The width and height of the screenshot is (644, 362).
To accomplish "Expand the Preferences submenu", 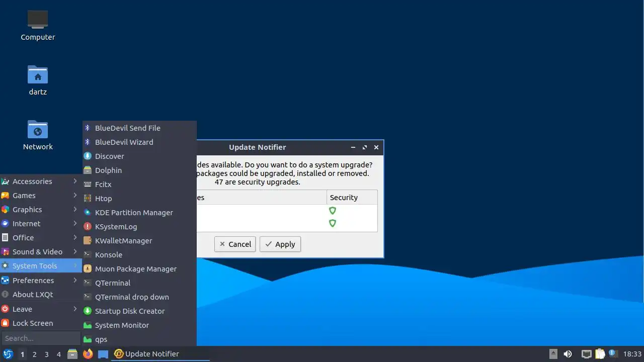I will pos(41,280).
